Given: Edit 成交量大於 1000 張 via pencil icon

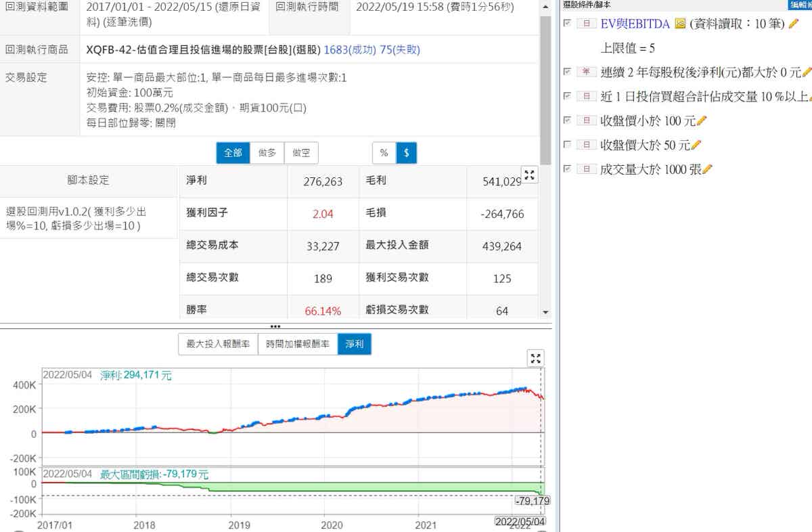Looking at the screenshot, I should pos(707,169).
